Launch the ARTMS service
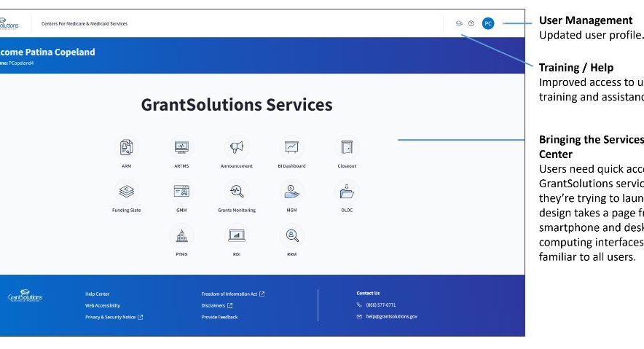The height and width of the screenshot is (349, 644). click(x=181, y=148)
